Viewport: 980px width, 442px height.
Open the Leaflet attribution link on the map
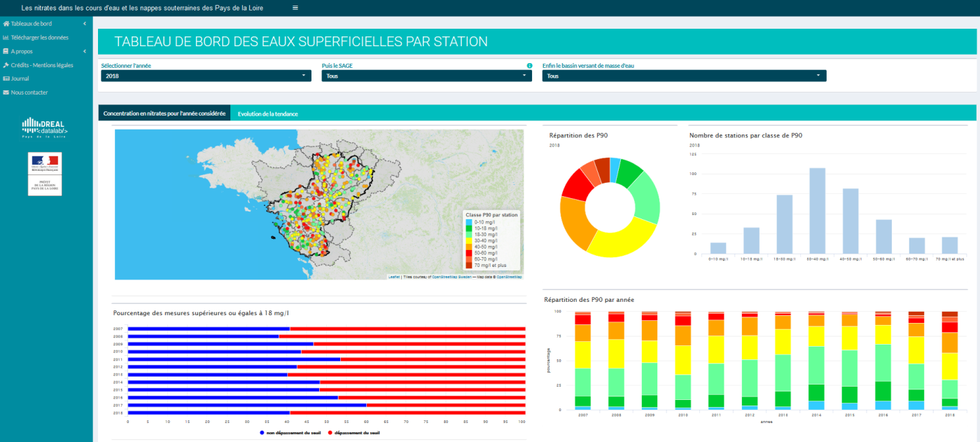click(394, 277)
